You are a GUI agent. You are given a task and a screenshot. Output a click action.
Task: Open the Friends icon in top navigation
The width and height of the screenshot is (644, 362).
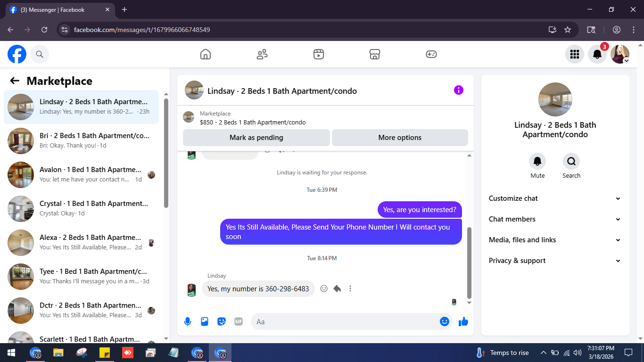coord(262,54)
